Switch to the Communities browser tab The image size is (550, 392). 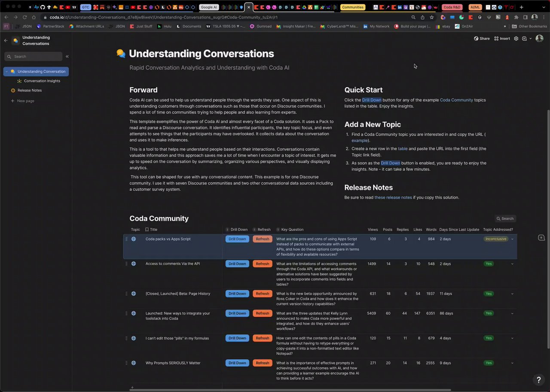[x=353, y=7]
